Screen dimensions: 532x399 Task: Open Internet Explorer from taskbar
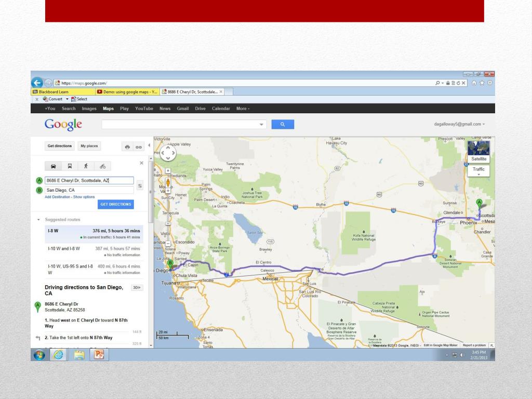(58, 355)
